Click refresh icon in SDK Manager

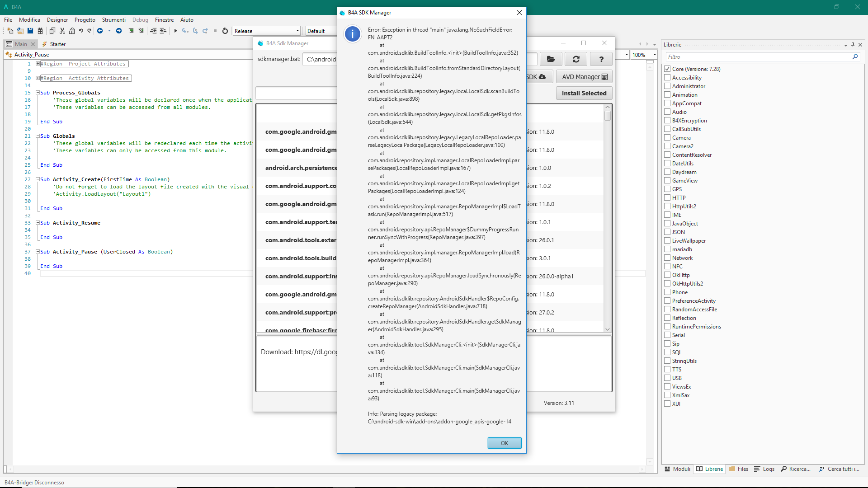[576, 59]
